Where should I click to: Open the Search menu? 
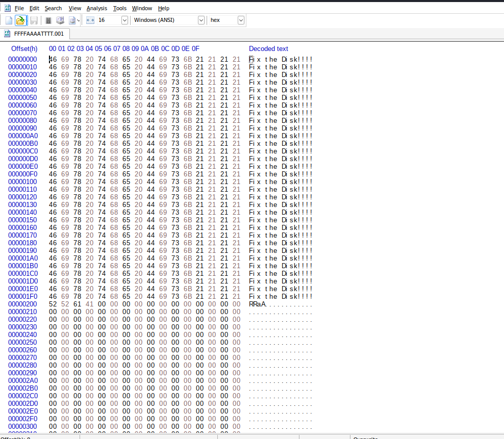(x=53, y=8)
